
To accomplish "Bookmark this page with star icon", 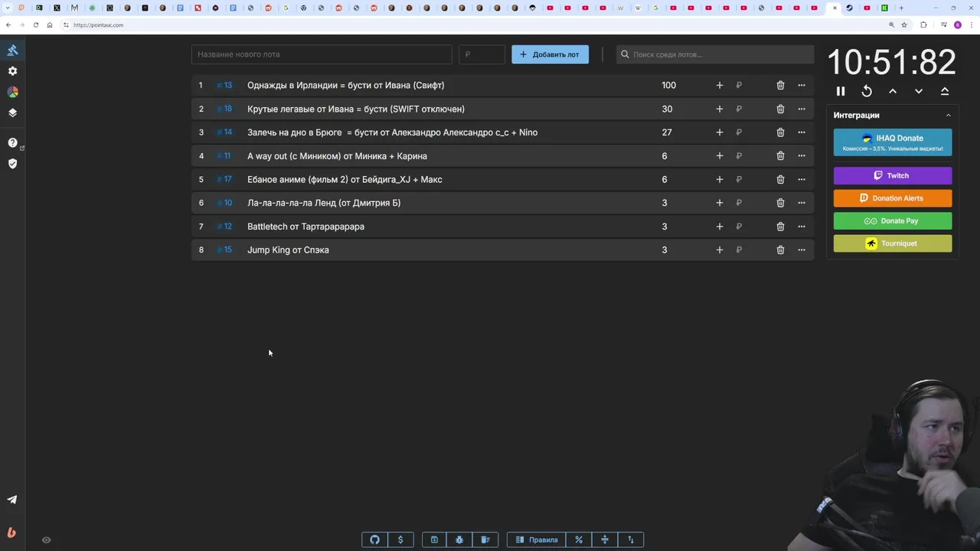I will (x=904, y=24).
